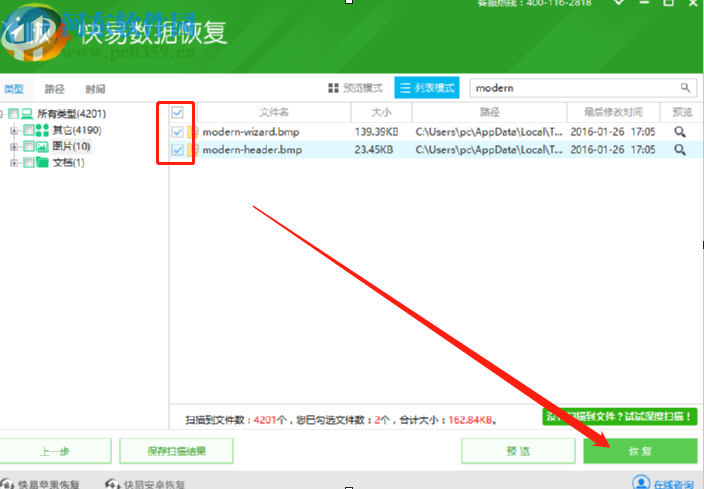
Task: Toggle the select-all checkbox in table header
Action: 177,112
